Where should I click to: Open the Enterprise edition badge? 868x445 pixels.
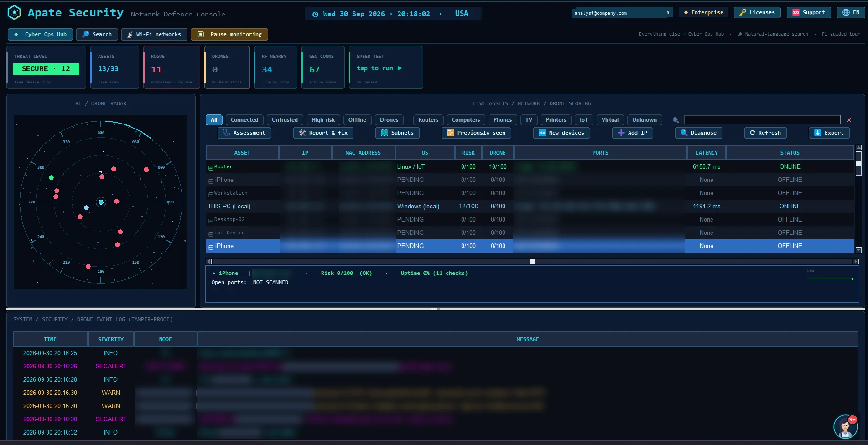[x=703, y=12]
